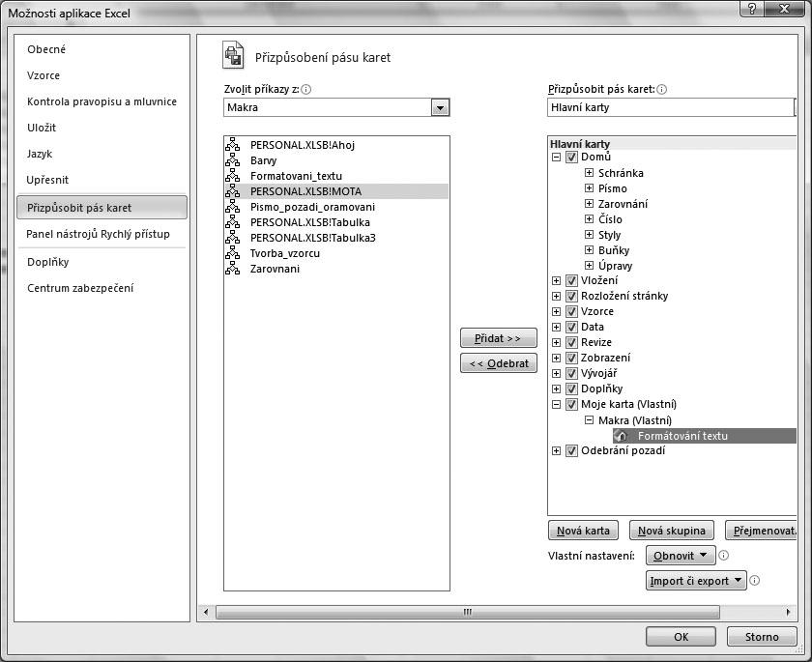
Task: Expand the Styly group
Action: (x=589, y=235)
